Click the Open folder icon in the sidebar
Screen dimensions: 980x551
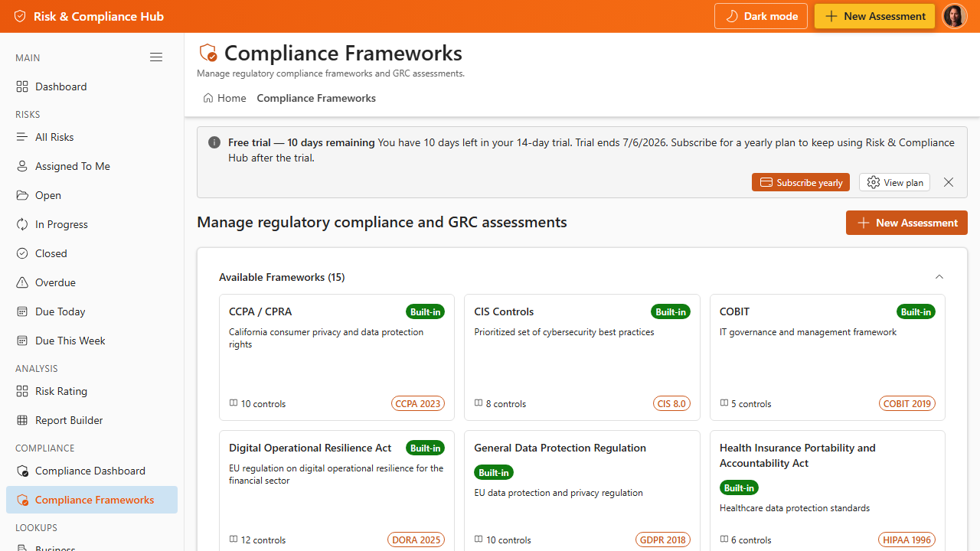[22, 195]
